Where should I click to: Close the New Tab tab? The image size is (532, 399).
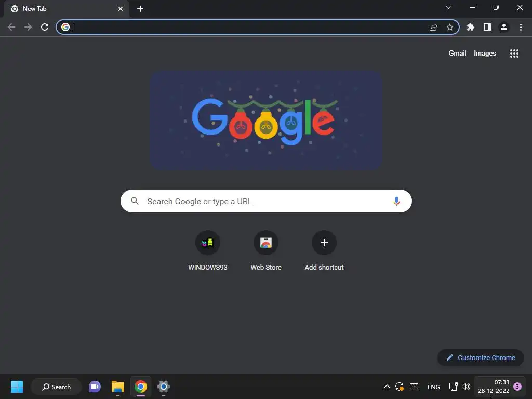click(121, 9)
